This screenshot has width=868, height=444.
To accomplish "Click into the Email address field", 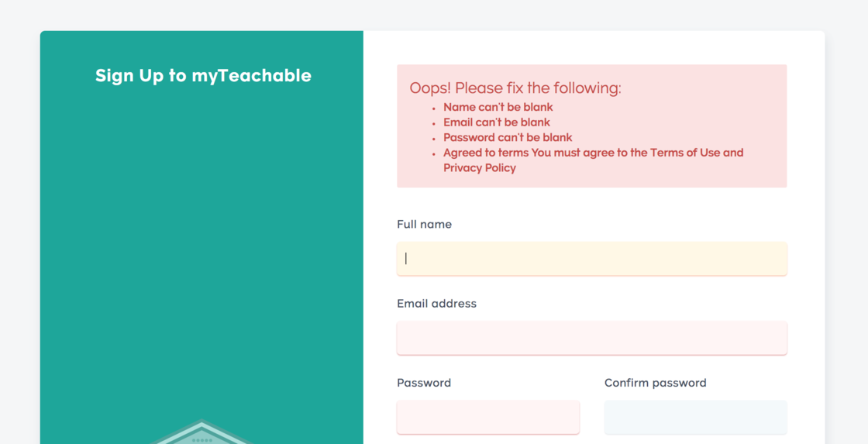I will [x=591, y=338].
